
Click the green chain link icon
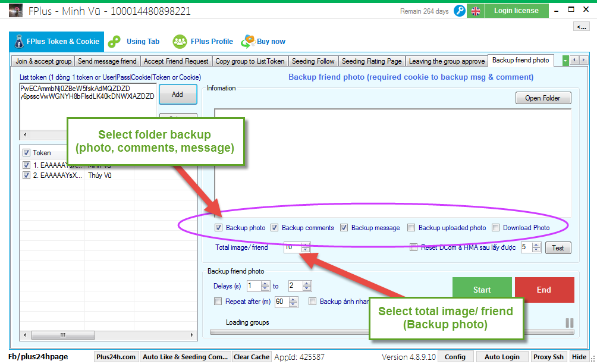[114, 42]
